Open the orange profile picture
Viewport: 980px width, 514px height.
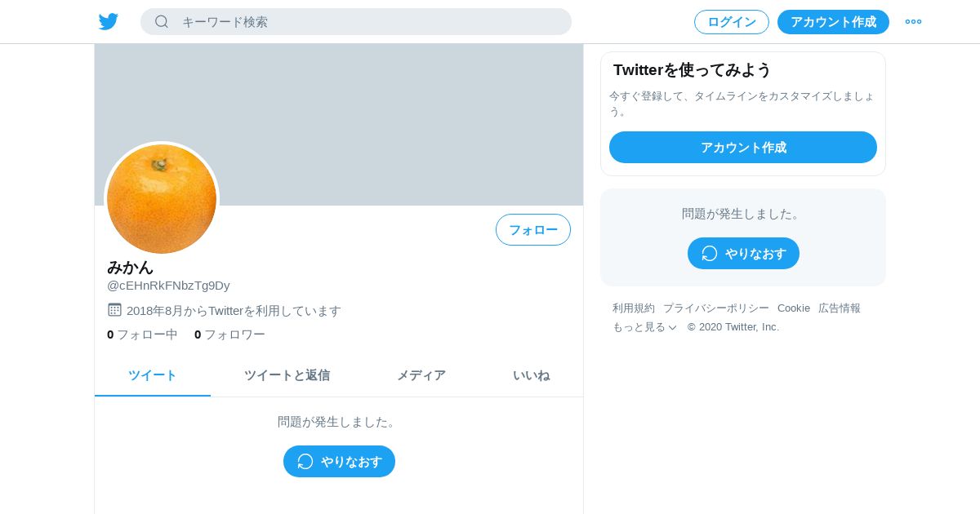tap(162, 199)
